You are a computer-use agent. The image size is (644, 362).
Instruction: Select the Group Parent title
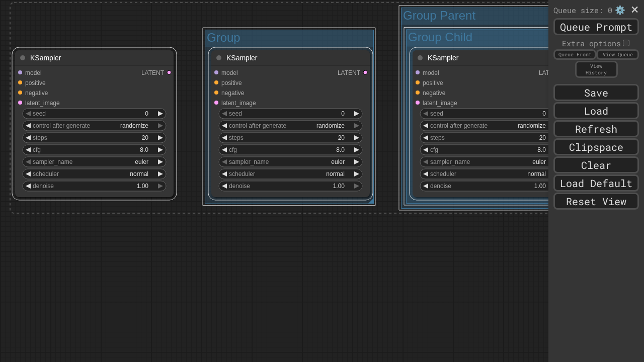pyautogui.click(x=439, y=16)
